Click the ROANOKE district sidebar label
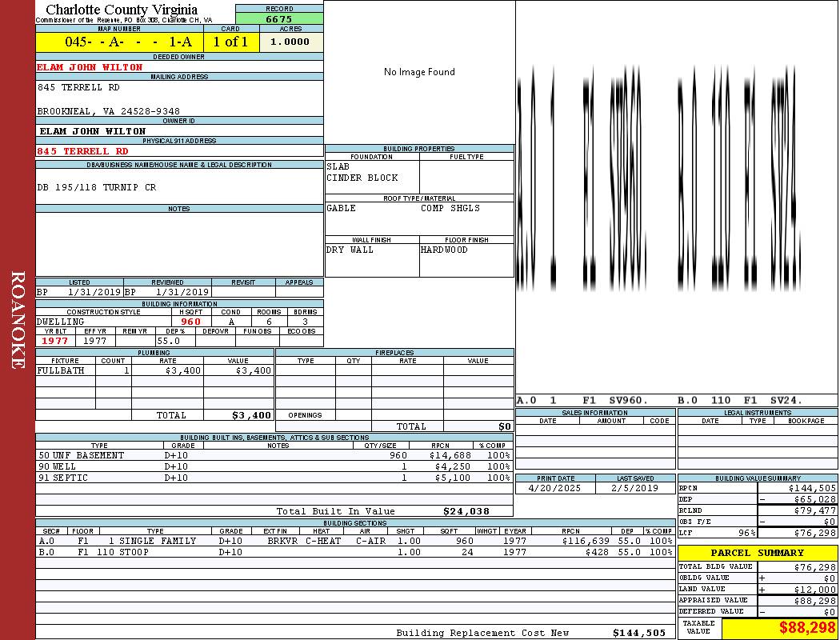840x640 pixels. click(x=18, y=320)
